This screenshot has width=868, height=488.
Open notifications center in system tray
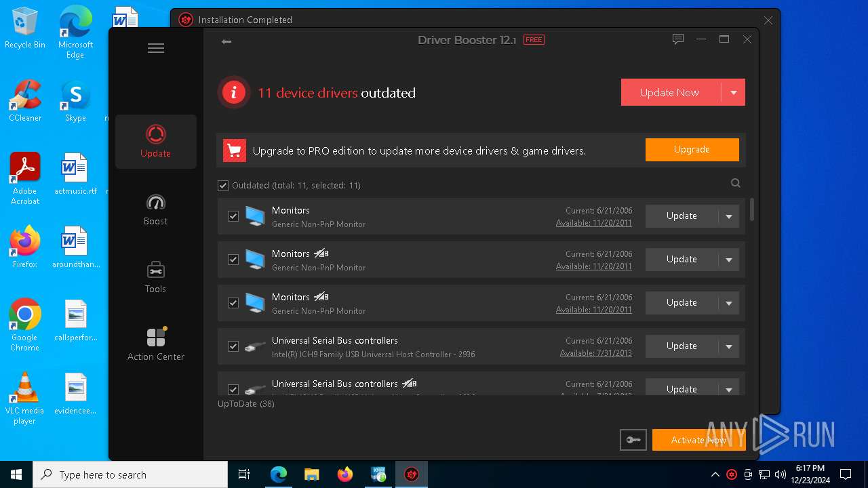point(846,474)
